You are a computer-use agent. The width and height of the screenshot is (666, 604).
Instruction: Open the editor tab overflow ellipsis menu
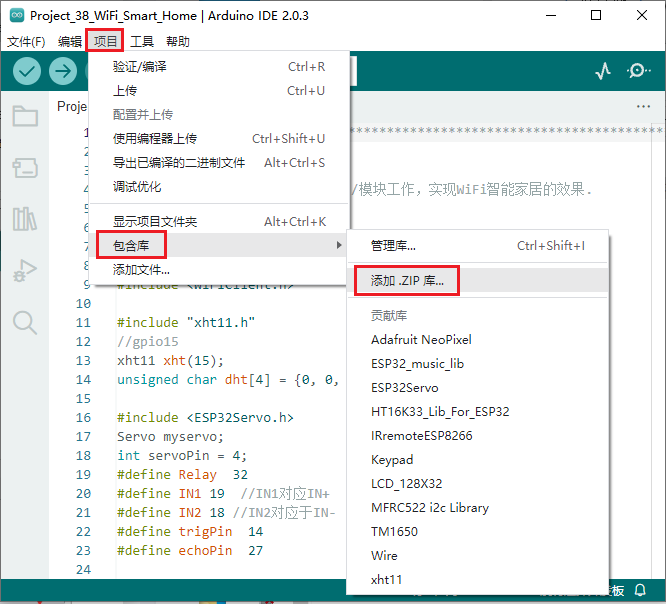(643, 107)
